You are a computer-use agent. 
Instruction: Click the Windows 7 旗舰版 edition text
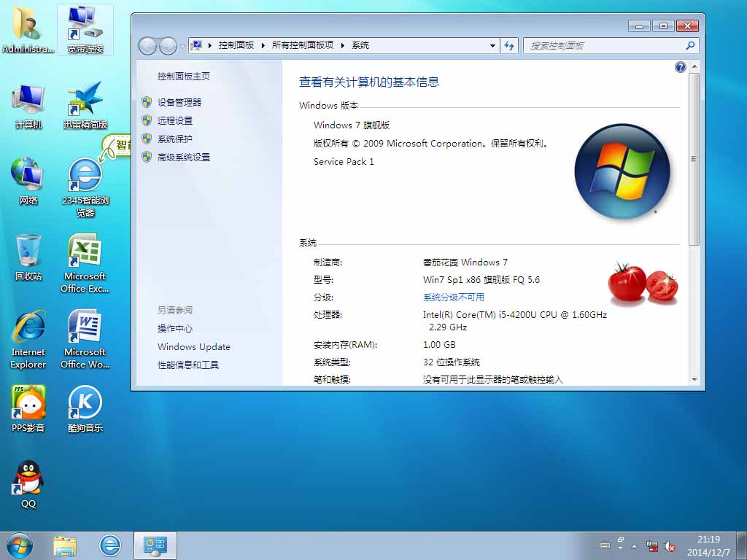pos(352,125)
